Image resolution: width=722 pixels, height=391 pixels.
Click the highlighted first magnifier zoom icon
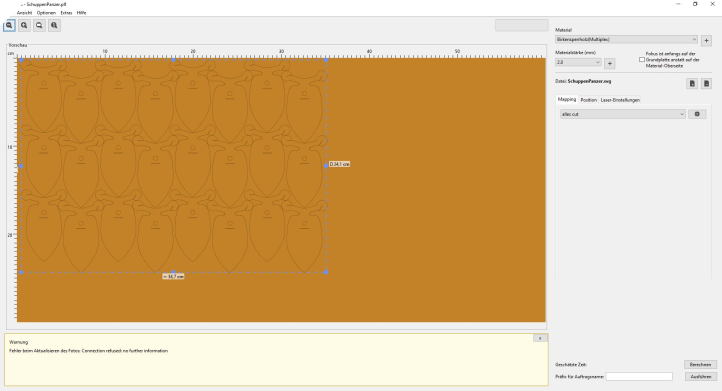click(9, 26)
